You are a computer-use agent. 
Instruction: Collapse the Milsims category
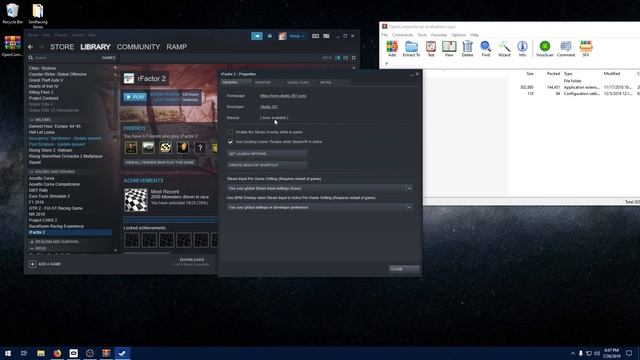32,120
